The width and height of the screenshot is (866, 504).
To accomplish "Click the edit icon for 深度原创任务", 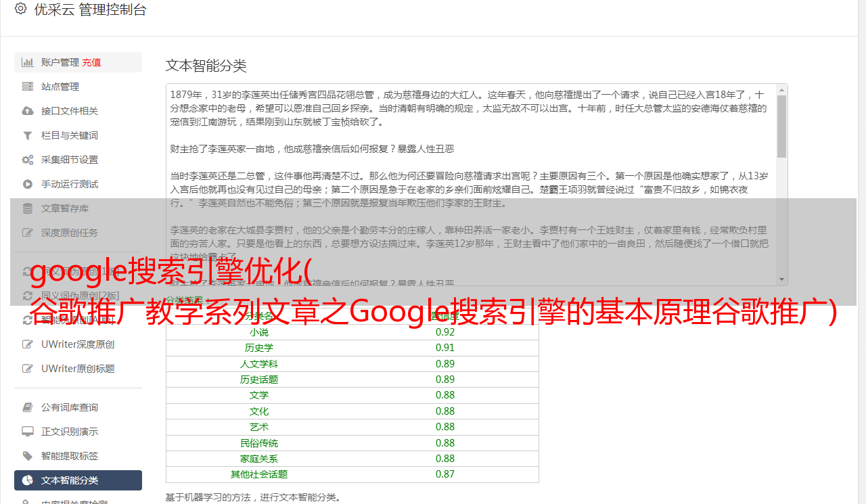I will coord(28,233).
